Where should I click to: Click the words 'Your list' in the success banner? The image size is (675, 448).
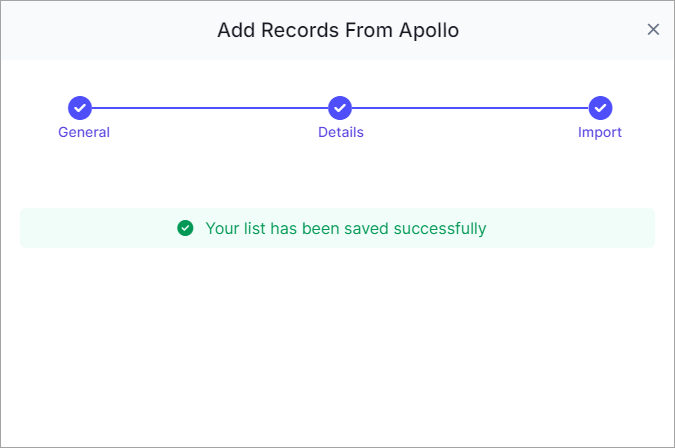click(235, 229)
